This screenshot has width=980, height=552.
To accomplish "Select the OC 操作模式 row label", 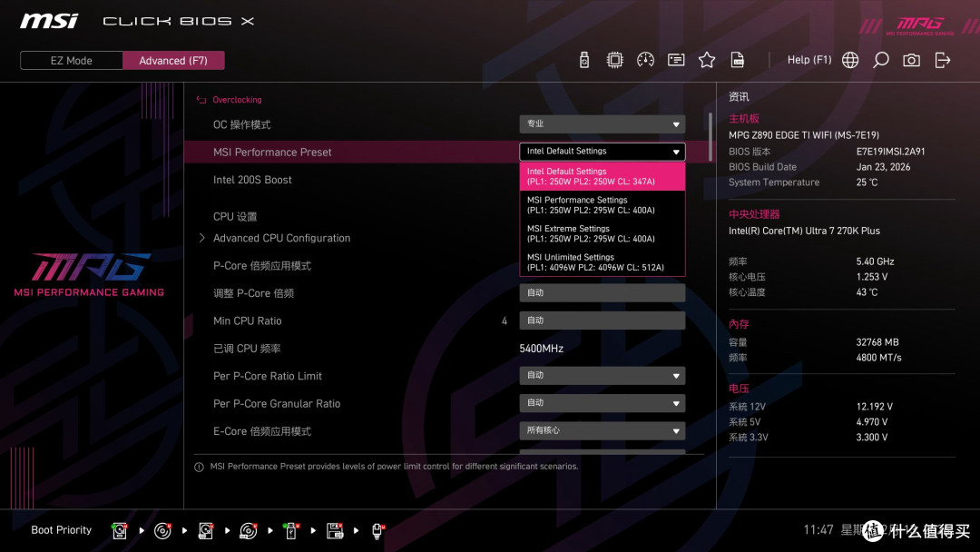I will (x=242, y=124).
